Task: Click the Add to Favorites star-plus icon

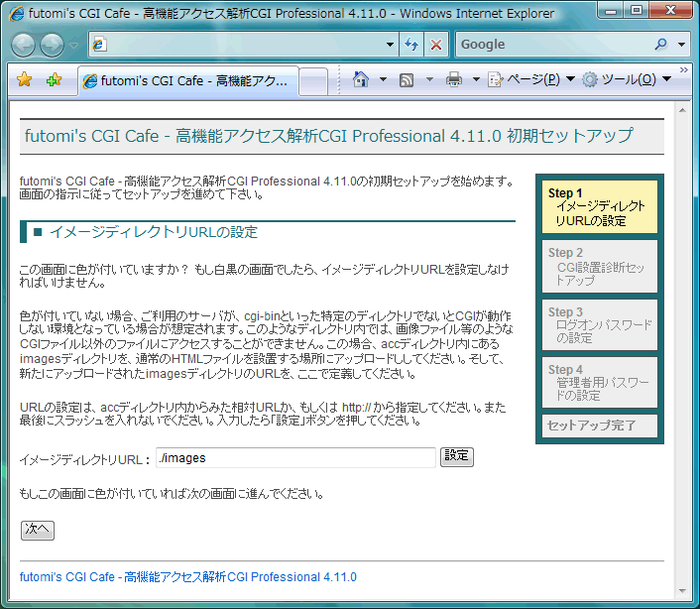Action: (54, 80)
